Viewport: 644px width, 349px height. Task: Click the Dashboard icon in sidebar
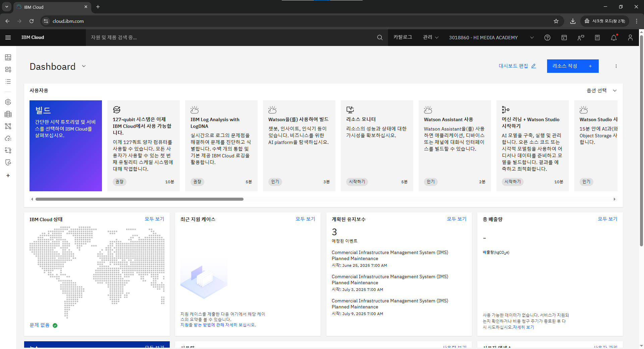[8, 57]
